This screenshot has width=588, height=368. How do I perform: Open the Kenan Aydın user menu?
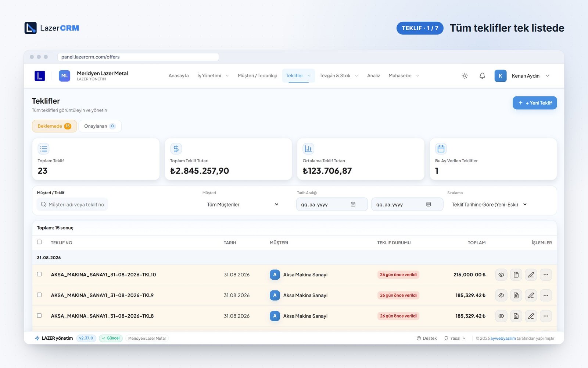coord(522,76)
